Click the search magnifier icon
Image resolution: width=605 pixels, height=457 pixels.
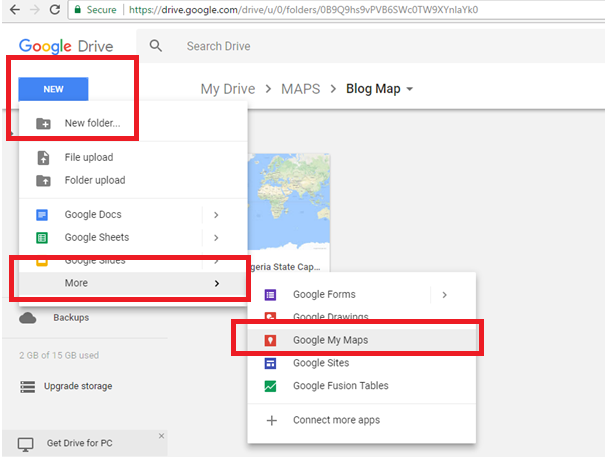coord(155,46)
